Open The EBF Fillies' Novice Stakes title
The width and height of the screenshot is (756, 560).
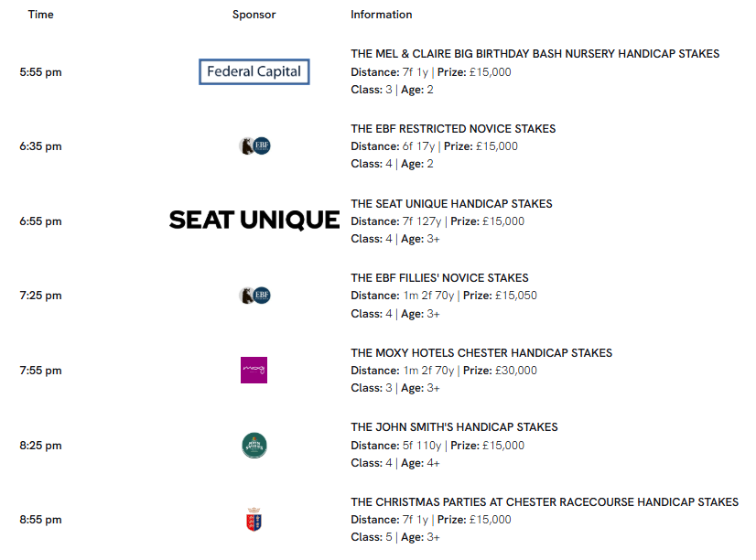[x=439, y=278]
